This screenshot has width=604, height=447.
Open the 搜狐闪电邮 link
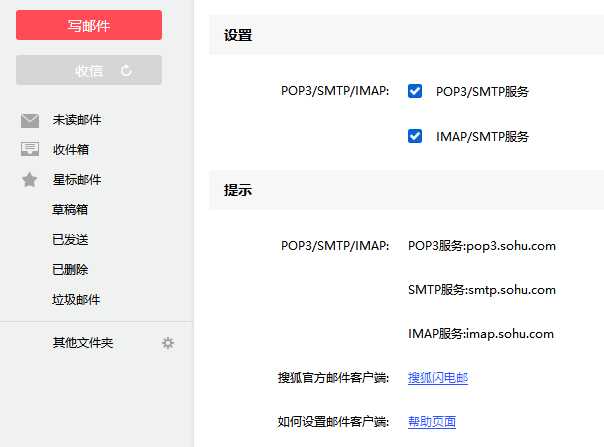(438, 378)
